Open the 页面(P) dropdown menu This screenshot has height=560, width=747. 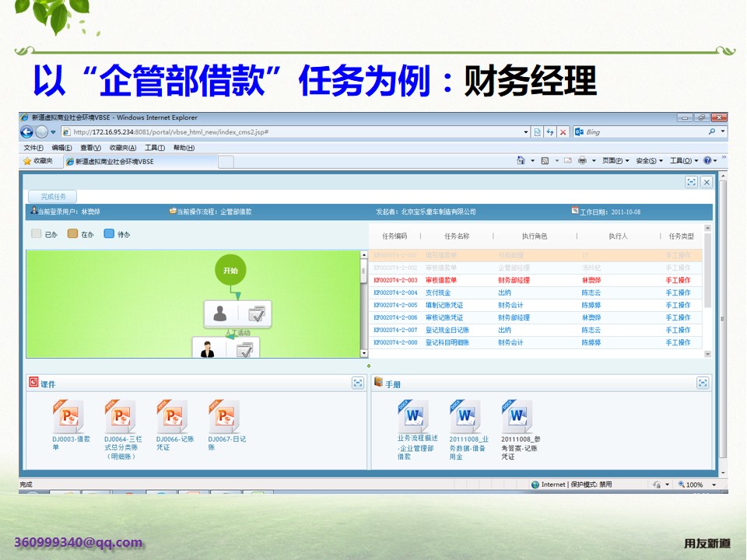615,160
